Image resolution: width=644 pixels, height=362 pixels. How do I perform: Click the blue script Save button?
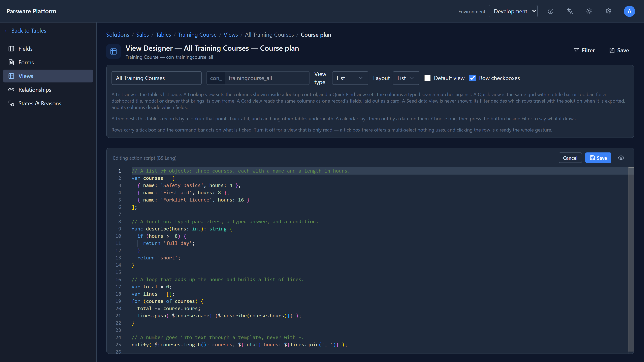[x=598, y=158]
